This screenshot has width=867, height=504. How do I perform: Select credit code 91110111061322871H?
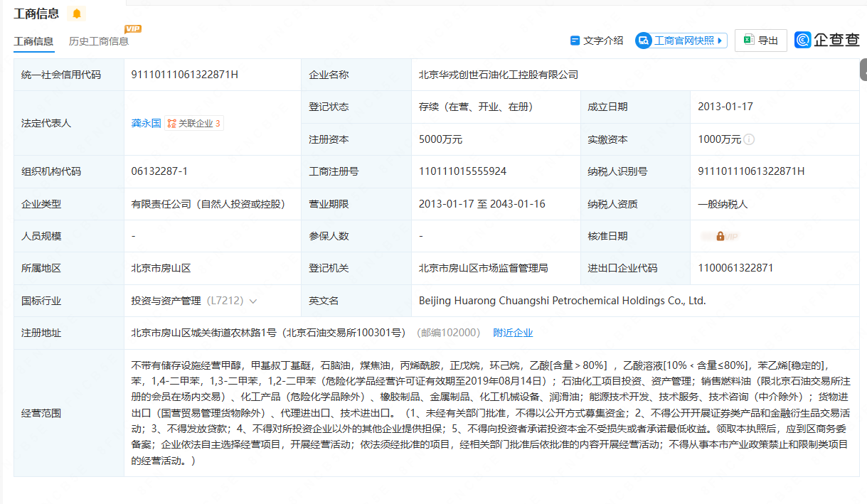click(x=185, y=75)
